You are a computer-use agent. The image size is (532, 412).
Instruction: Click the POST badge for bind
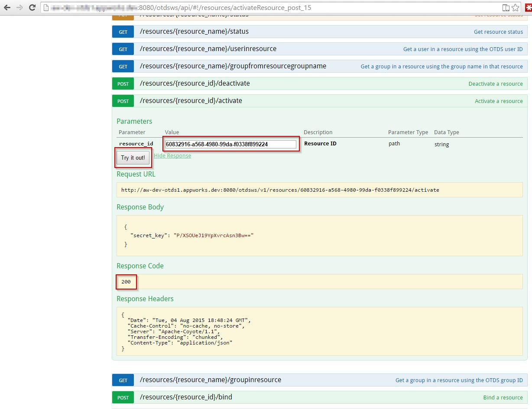[x=123, y=397]
